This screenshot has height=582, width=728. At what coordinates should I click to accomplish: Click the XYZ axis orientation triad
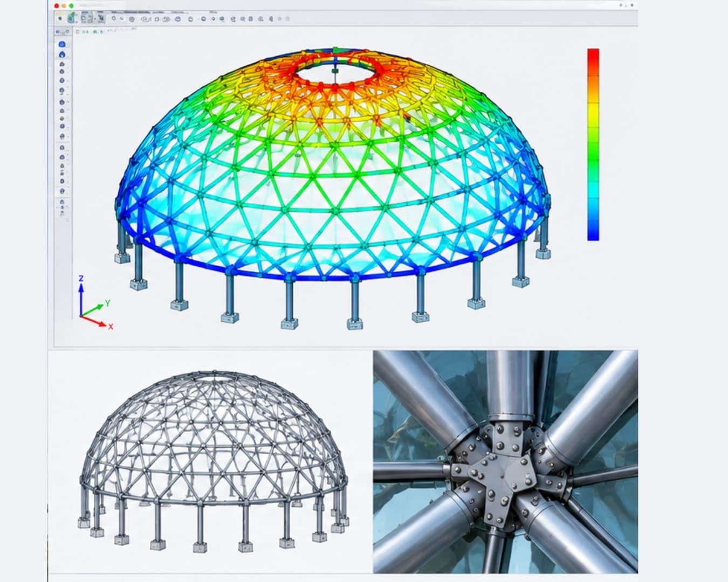pyautogui.click(x=96, y=303)
